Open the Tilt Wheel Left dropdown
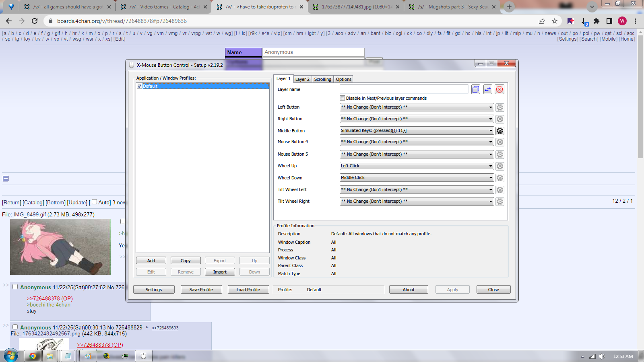644x362 pixels. [x=417, y=190]
